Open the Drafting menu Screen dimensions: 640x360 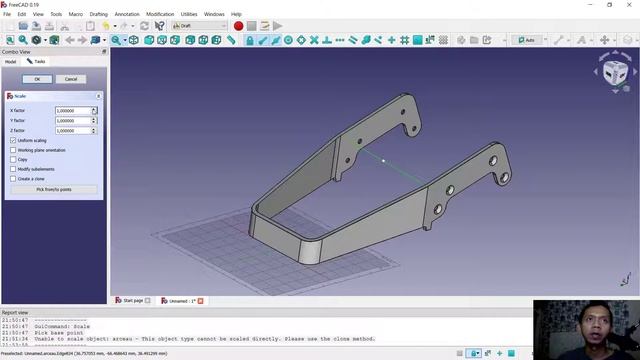[98, 14]
